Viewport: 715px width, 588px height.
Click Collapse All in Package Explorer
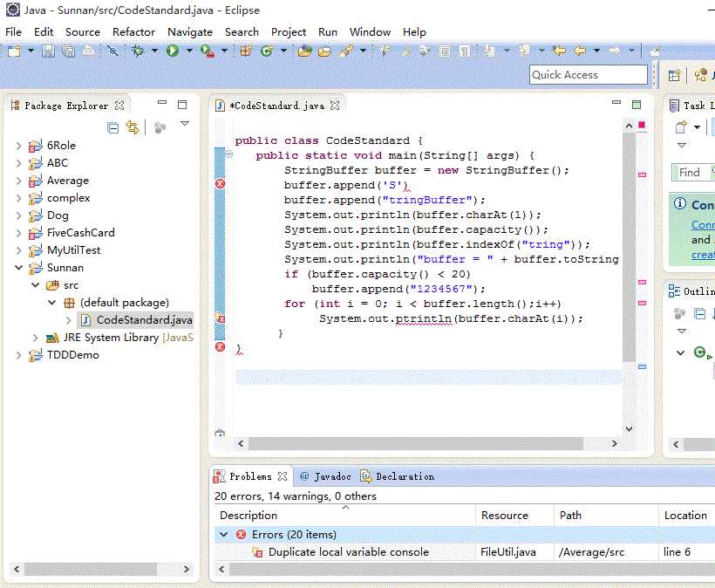[112, 127]
